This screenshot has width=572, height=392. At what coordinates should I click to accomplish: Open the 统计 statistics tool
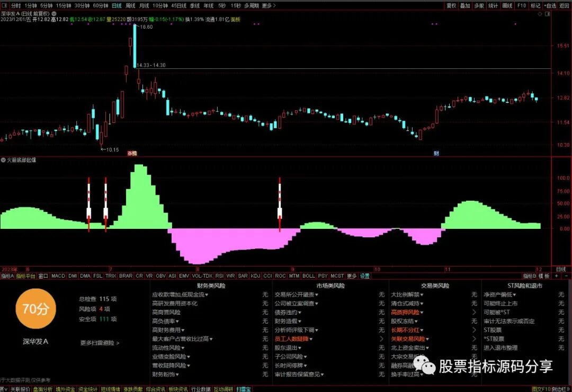[493, 6]
